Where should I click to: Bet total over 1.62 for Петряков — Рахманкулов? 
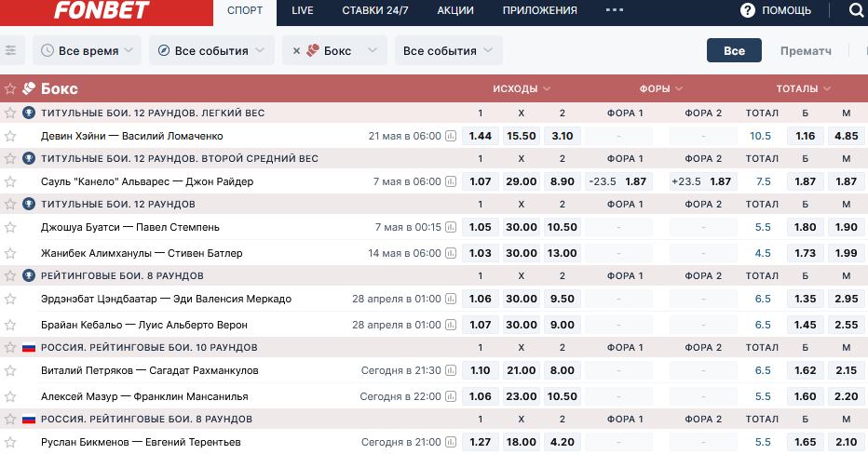pyautogui.click(x=806, y=370)
